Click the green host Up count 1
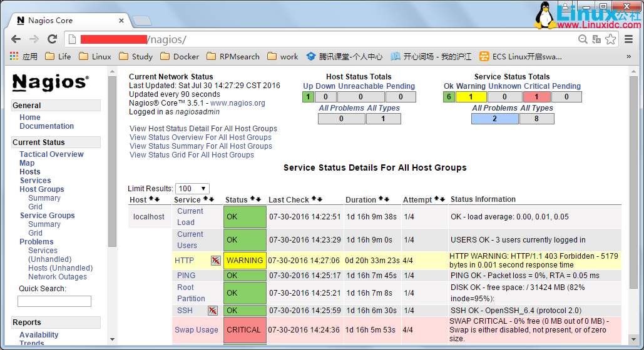 (x=308, y=97)
